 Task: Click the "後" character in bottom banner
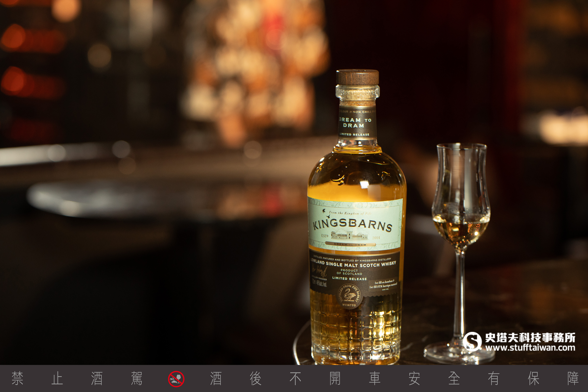coord(255,379)
